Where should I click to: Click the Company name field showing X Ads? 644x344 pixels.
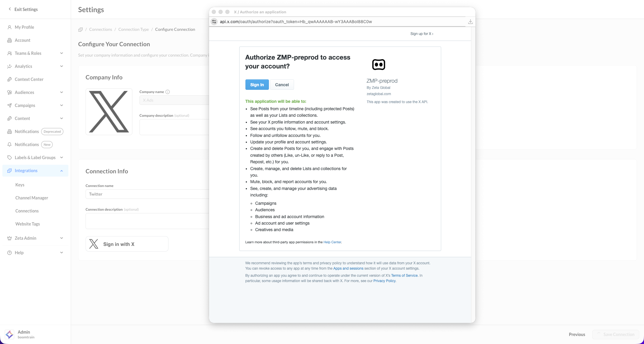(x=174, y=100)
